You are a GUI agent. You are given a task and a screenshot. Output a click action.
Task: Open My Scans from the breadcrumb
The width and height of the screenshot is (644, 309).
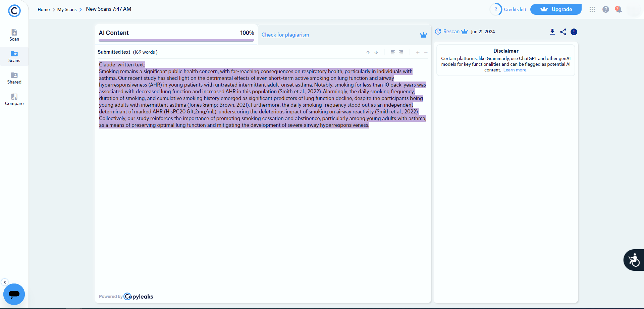pyautogui.click(x=67, y=9)
